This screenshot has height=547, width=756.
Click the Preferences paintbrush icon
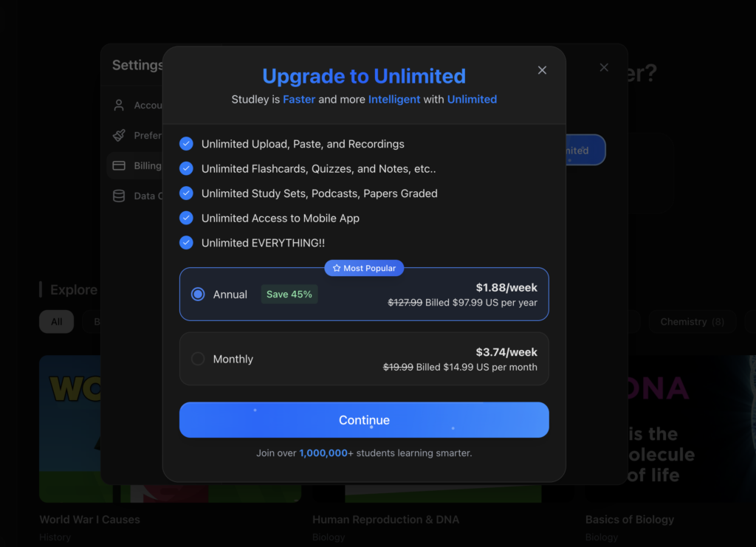(x=119, y=136)
